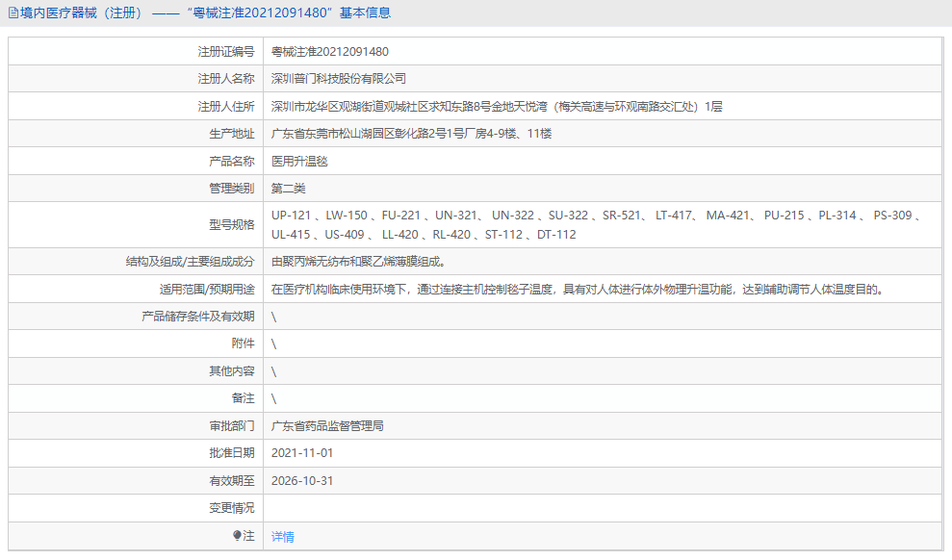Click the registrant address starting with 深圳市龙华区
Image resolution: width=952 pixels, height=560 pixels.
(x=497, y=106)
